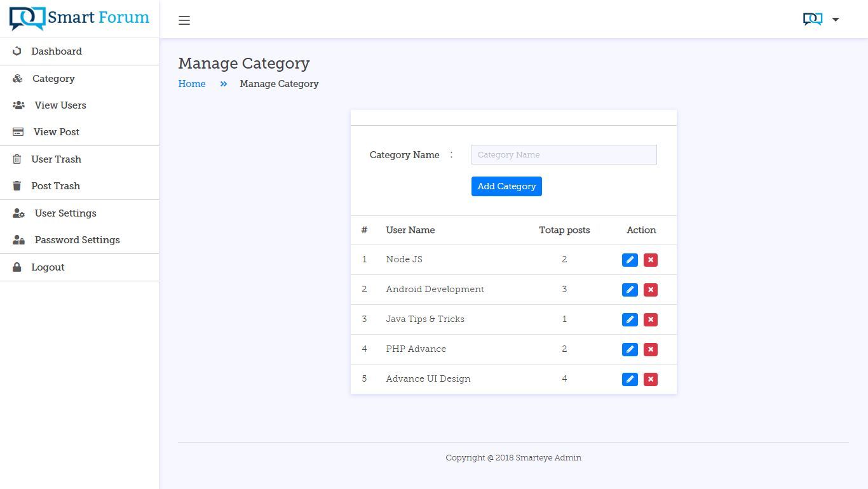This screenshot has width=868, height=489.
Task: Delete the Node JS category
Action: click(650, 260)
